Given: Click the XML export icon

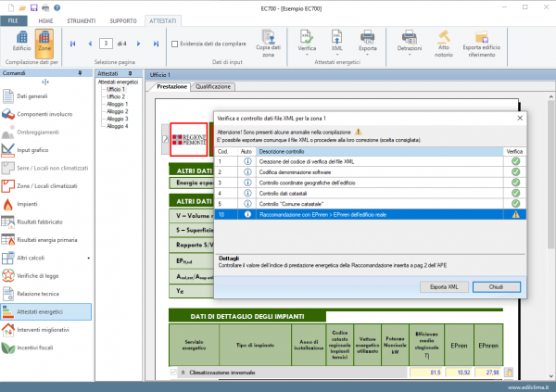Looking at the screenshot, I should [x=337, y=43].
